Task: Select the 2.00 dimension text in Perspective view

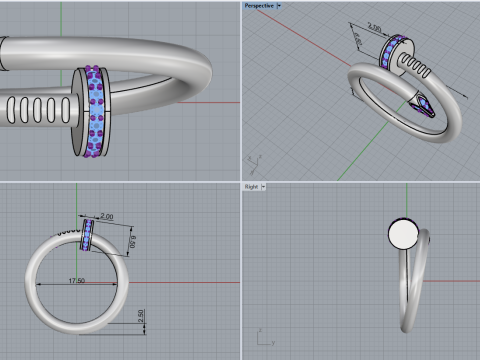Action: (x=374, y=27)
